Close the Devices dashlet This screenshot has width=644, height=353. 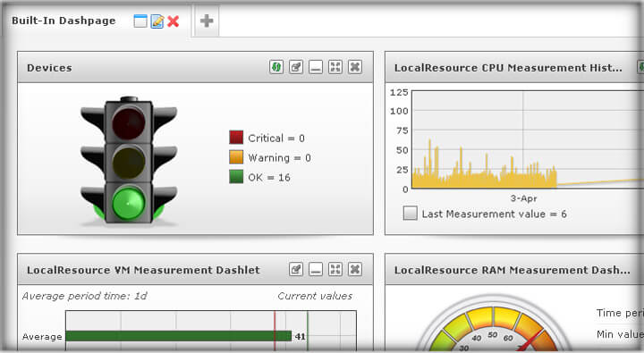(355, 67)
